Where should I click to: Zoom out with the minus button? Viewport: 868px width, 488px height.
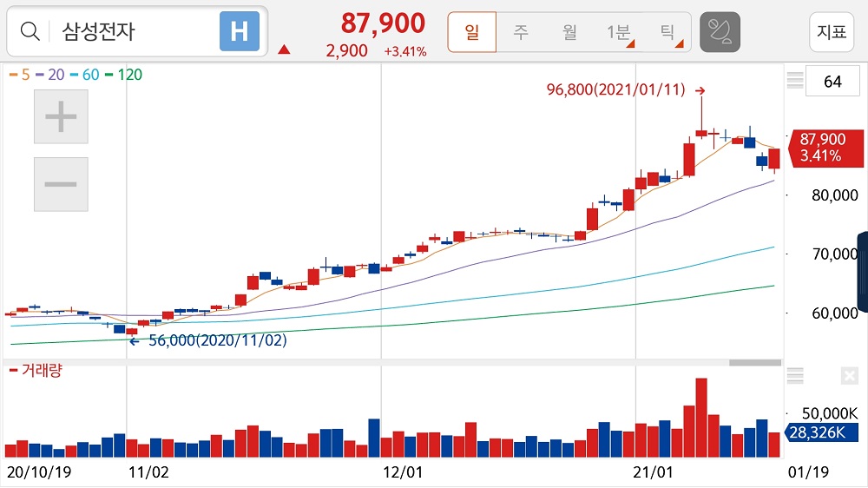coord(61,184)
